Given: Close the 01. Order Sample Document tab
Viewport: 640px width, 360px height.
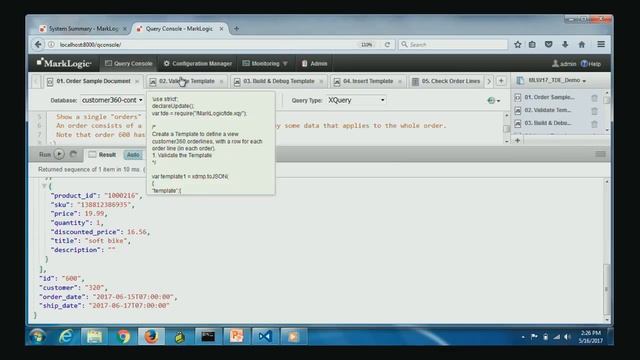Looking at the screenshot, I should coord(137,82).
